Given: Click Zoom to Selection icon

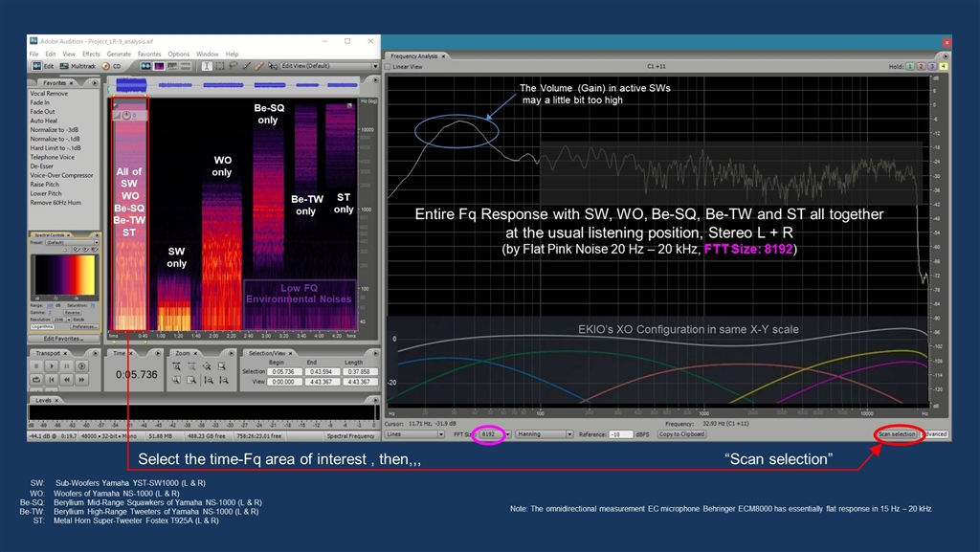Looking at the screenshot, I should (222, 365).
